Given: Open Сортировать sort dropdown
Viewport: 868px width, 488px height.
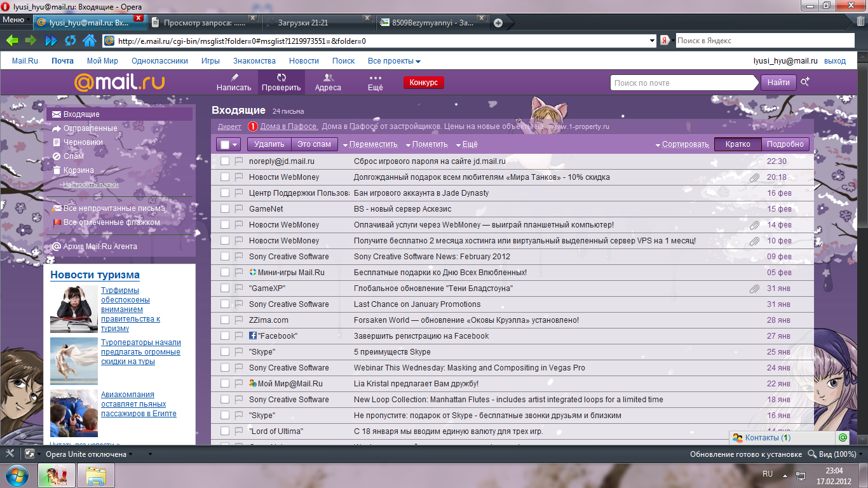Looking at the screenshot, I should (x=682, y=144).
